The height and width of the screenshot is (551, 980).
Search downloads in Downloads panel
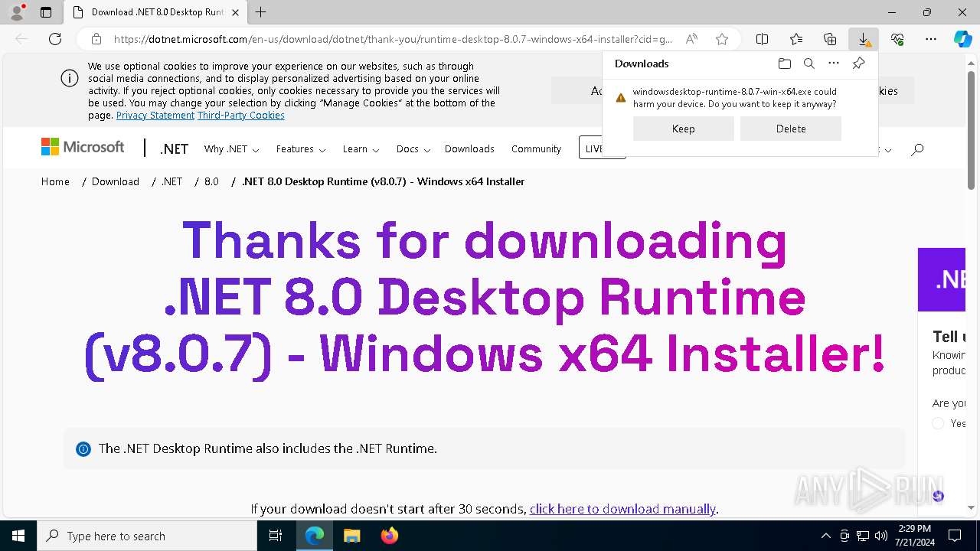coord(808,64)
